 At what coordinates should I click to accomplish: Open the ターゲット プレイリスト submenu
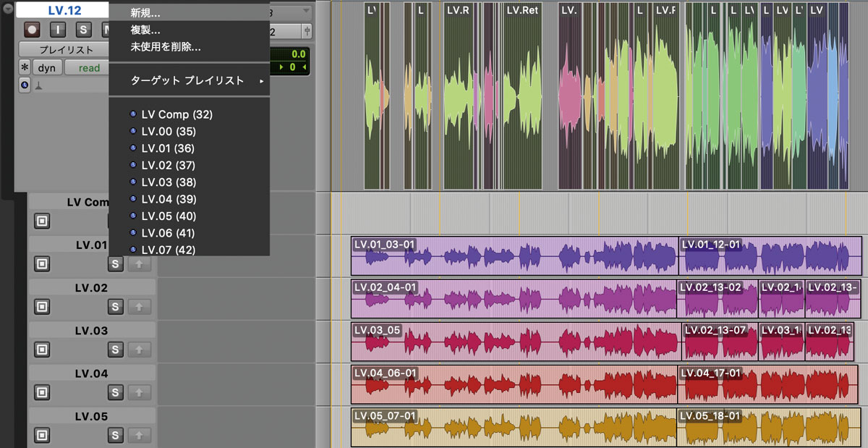point(189,80)
